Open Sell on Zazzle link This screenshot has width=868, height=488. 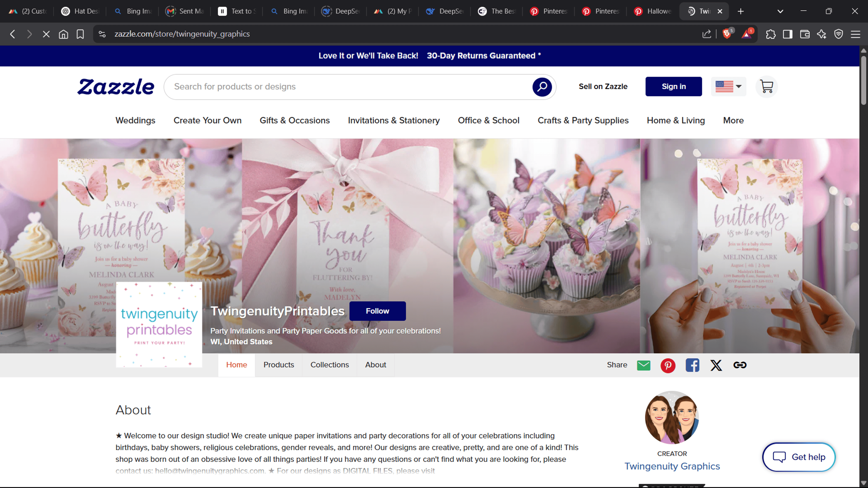[603, 87]
